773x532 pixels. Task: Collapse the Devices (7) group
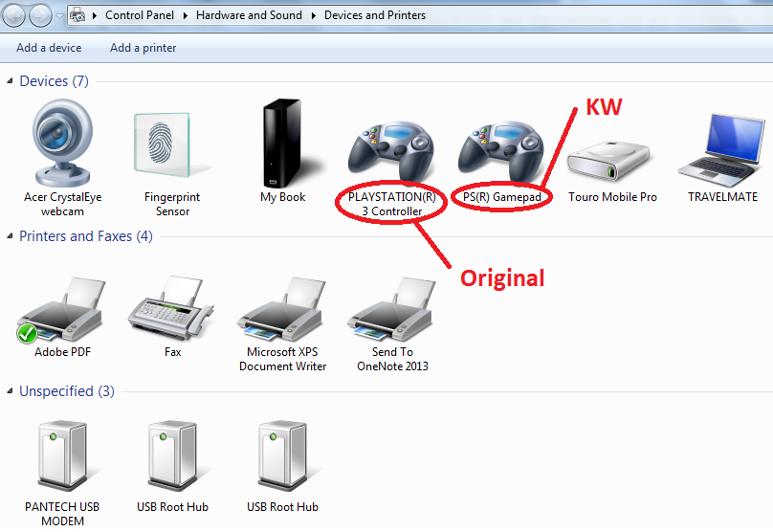[x=10, y=81]
